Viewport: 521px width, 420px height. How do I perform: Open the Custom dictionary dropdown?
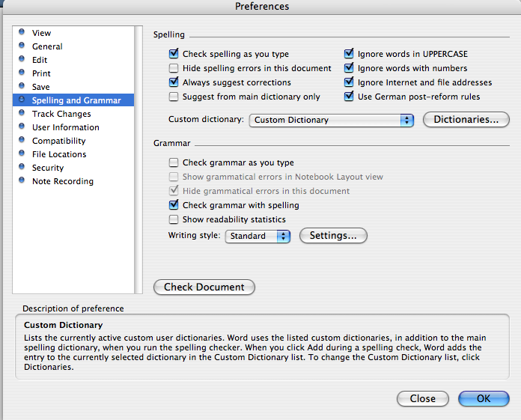pyautogui.click(x=332, y=120)
